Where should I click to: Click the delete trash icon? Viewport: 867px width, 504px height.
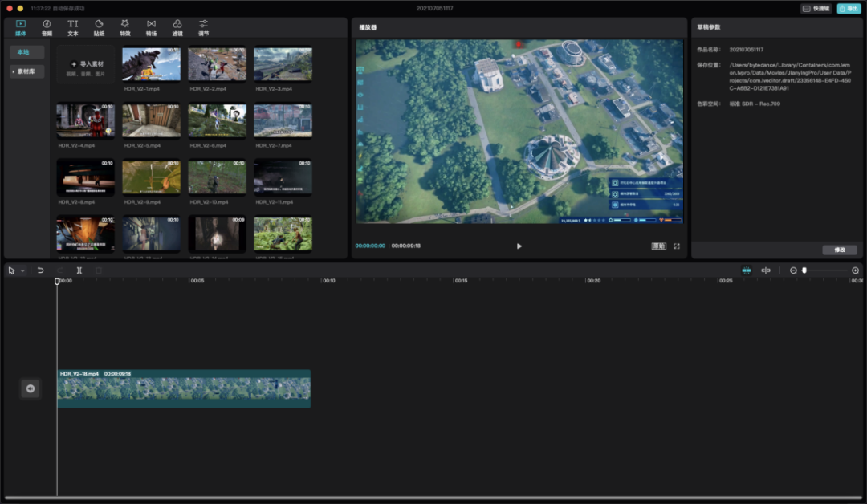pos(99,270)
